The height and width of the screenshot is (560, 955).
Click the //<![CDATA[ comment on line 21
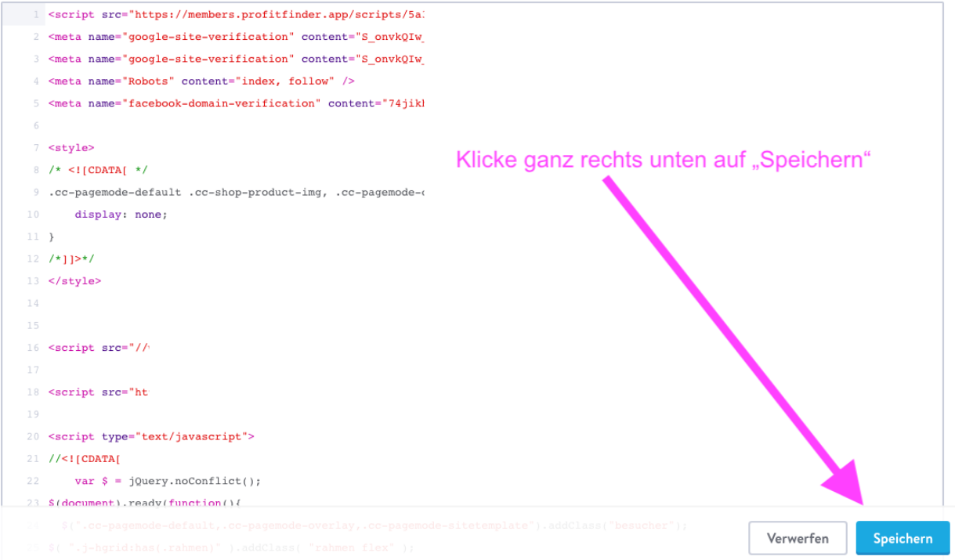84,459
